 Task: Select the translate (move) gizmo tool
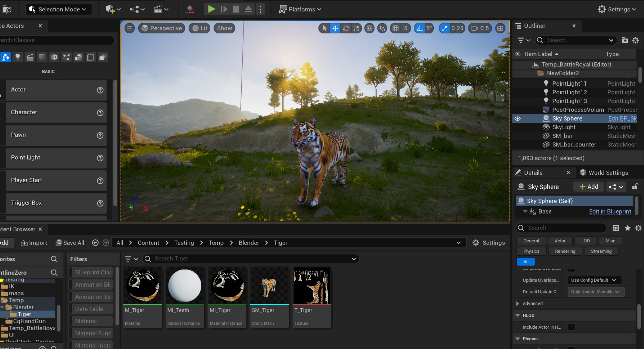(x=335, y=28)
